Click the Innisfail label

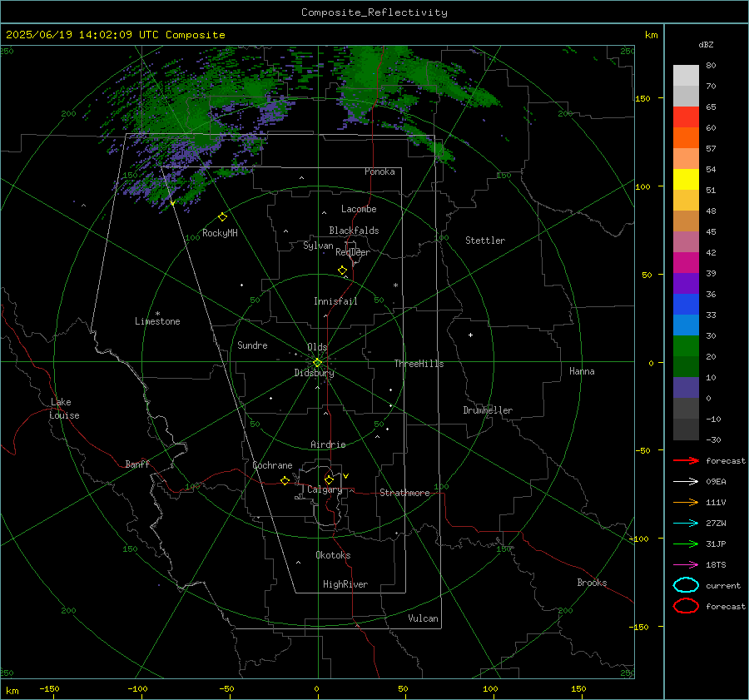click(335, 301)
